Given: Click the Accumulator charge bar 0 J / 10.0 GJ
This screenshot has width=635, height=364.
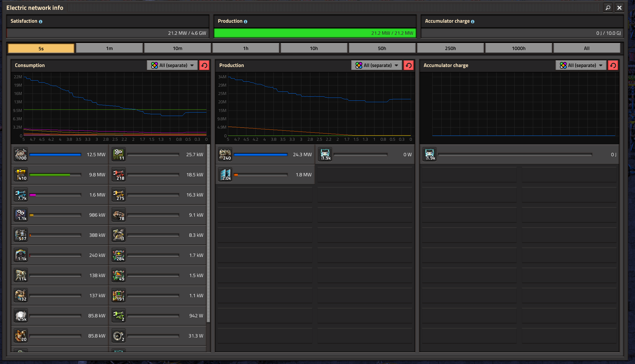Looking at the screenshot, I should 522,33.
